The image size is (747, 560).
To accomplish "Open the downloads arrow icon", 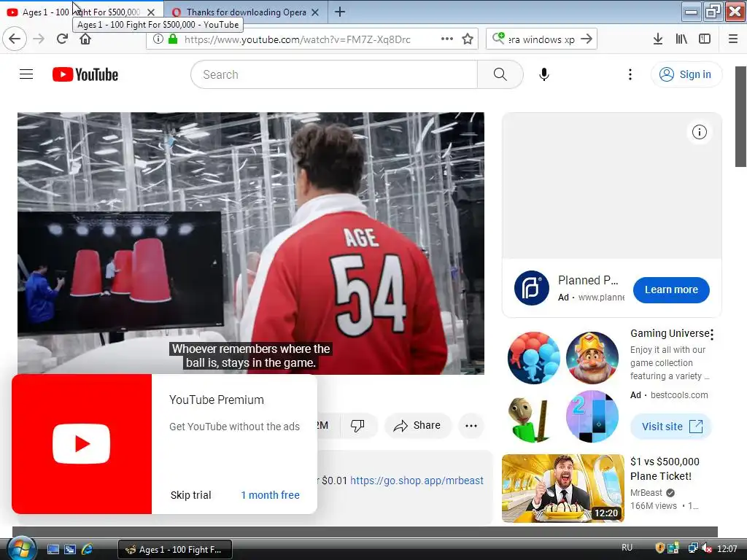I will click(658, 39).
